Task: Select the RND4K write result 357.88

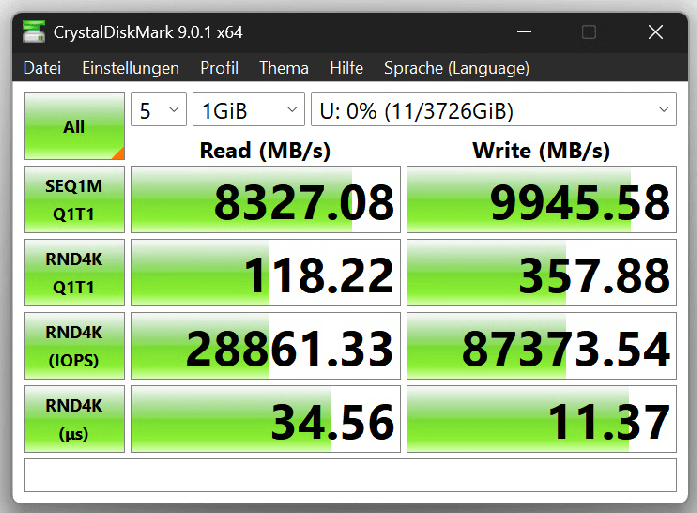Action: tap(541, 273)
